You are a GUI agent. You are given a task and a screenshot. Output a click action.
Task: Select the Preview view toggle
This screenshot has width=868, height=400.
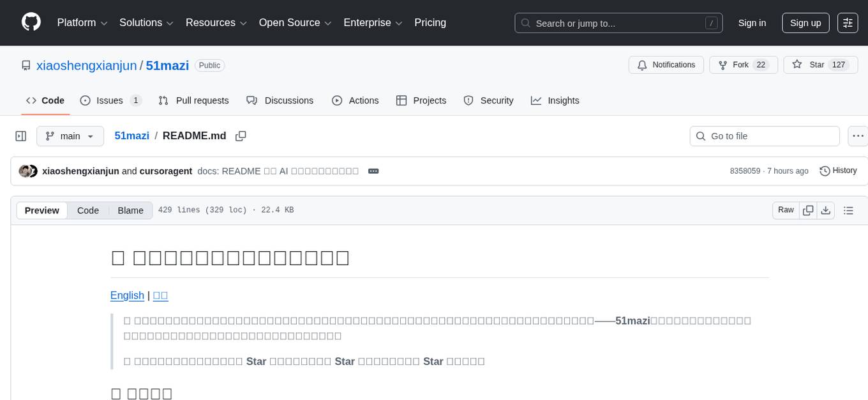click(42, 210)
